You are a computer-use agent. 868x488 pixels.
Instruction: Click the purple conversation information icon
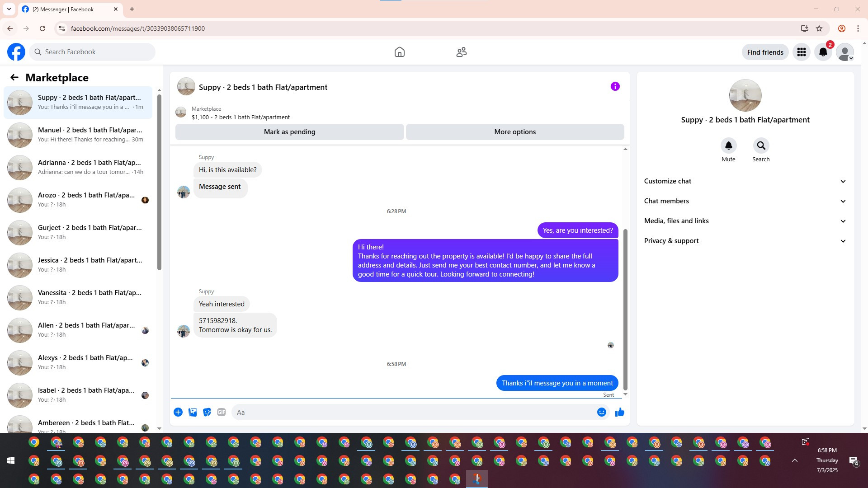[615, 86]
